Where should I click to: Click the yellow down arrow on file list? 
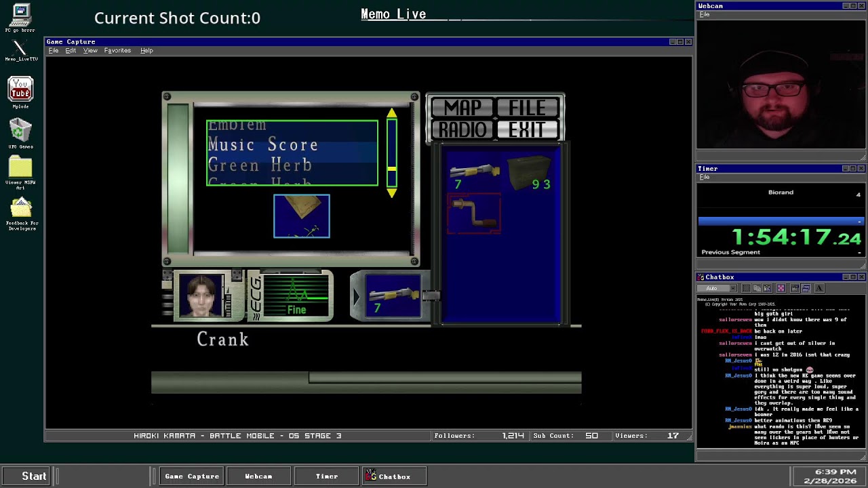tap(392, 193)
